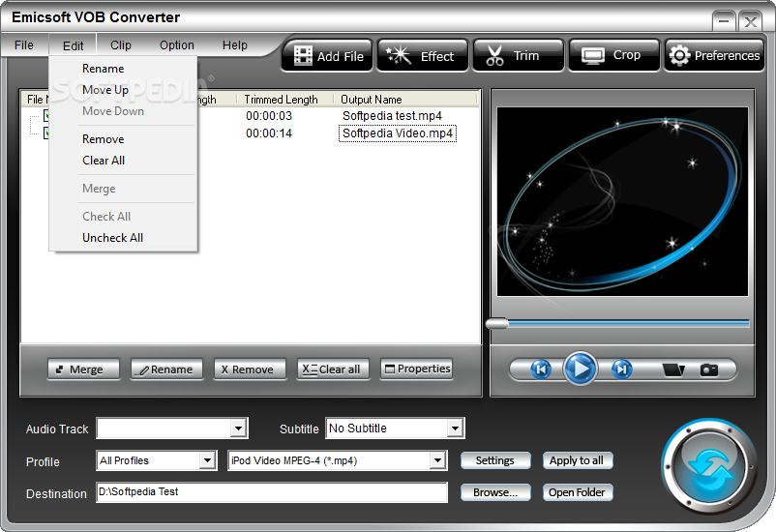Click the video preview area
Screen dimensions: 776x532
pos(622,201)
